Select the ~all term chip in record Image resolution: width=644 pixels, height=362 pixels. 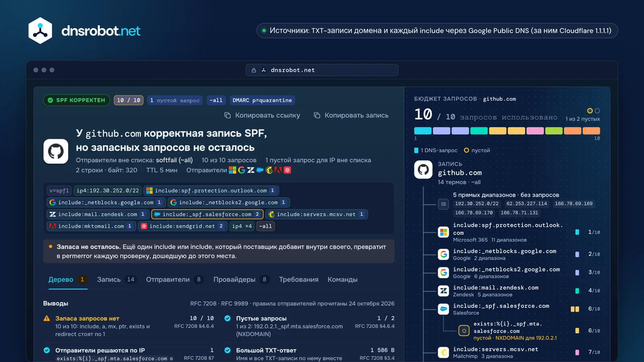[x=266, y=226]
